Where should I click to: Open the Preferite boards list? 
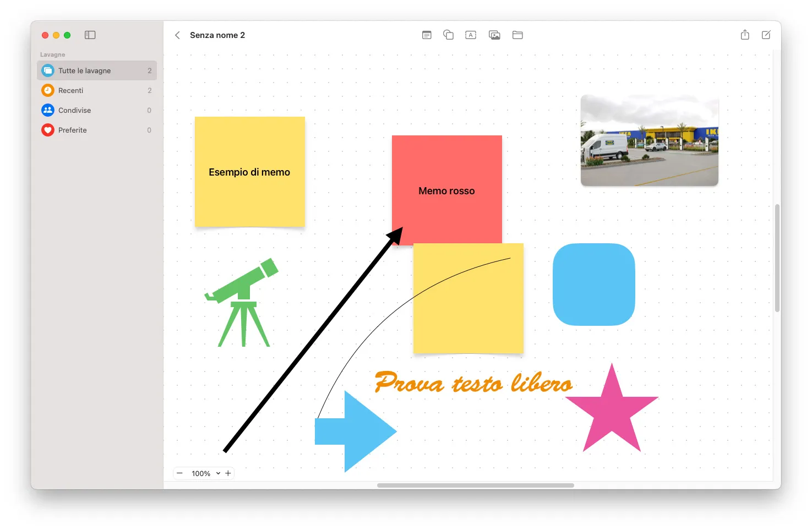(72, 130)
